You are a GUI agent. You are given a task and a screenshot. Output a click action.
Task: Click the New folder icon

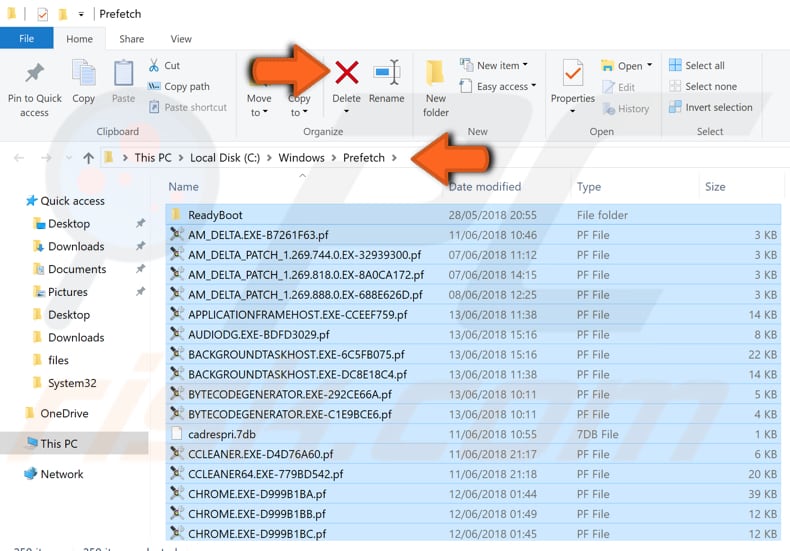pos(435,73)
